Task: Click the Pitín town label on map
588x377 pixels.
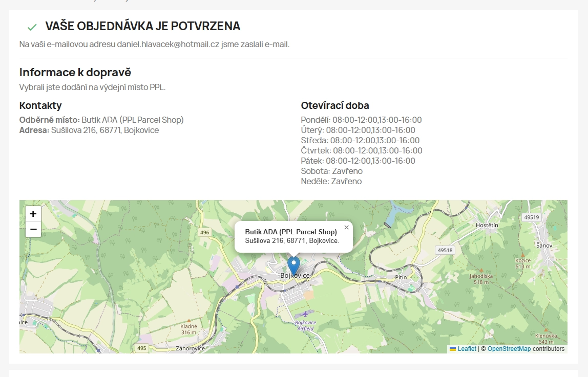Action: 401,277
